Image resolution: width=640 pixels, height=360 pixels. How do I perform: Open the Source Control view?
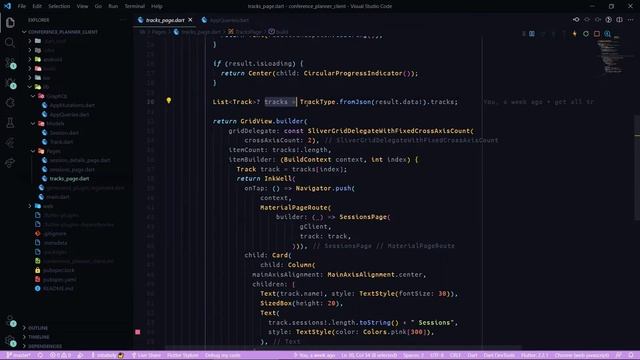[10, 62]
